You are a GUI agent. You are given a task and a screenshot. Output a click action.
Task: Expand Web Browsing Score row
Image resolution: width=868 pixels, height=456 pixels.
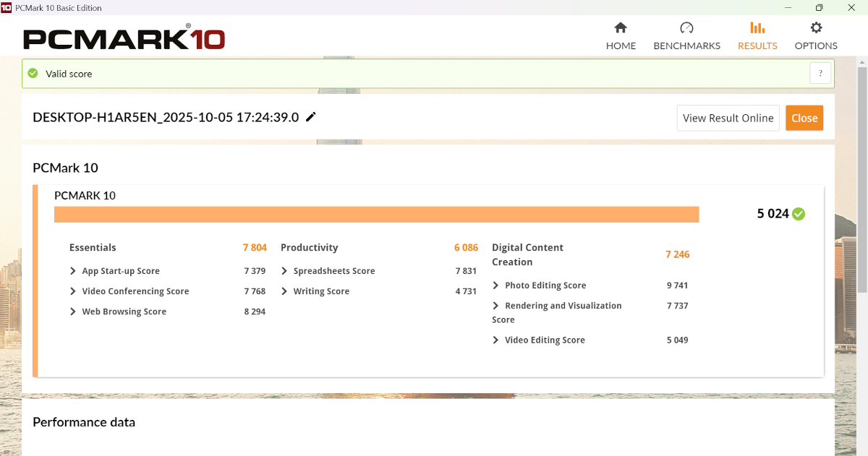pyautogui.click(x=73, y=311)
